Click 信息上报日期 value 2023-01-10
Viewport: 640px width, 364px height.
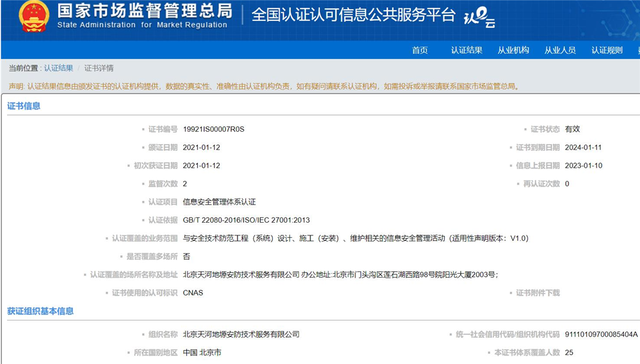(x=583, y=165)
